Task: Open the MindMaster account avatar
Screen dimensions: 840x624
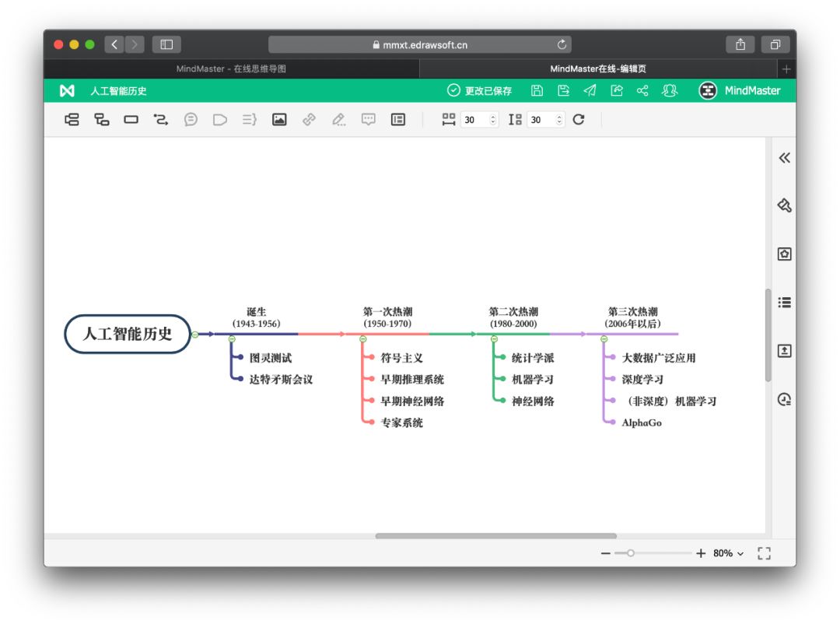Action: coord(708,90)
